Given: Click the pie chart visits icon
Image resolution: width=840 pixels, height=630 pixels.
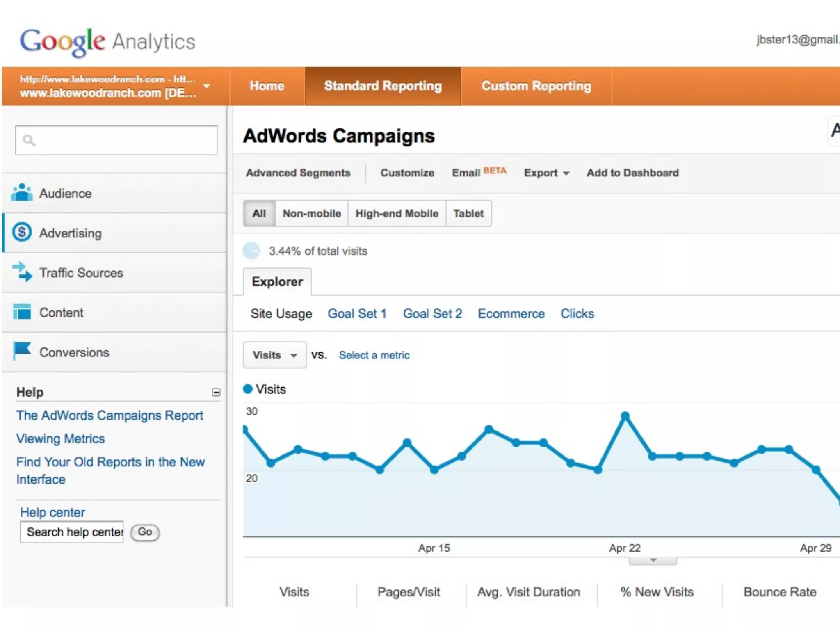Looking at the screenshot, I should [x=251, y=251].
